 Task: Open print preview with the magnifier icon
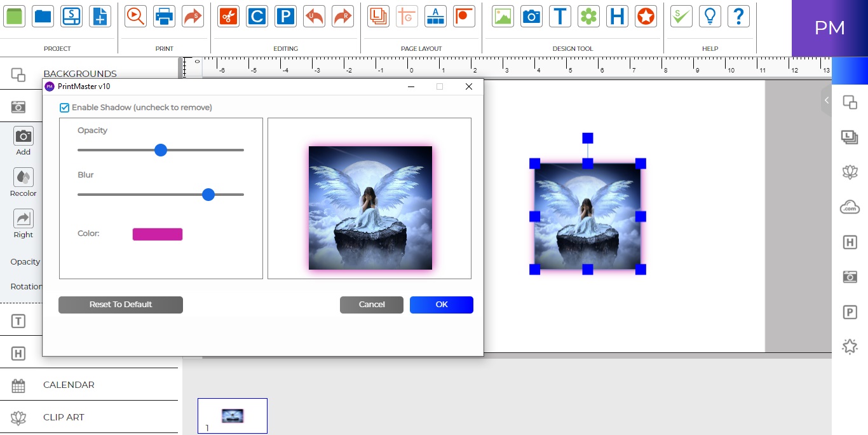coord(135,16)
